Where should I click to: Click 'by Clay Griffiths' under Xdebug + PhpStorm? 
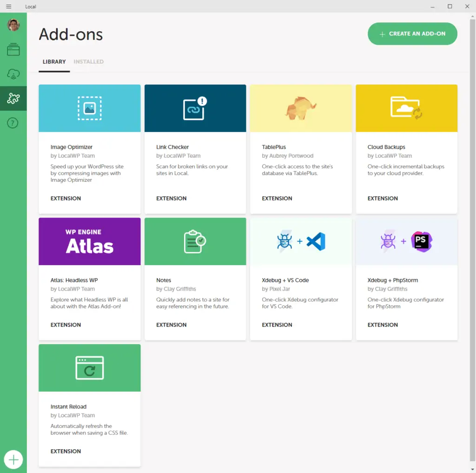[x=387, y=289]
